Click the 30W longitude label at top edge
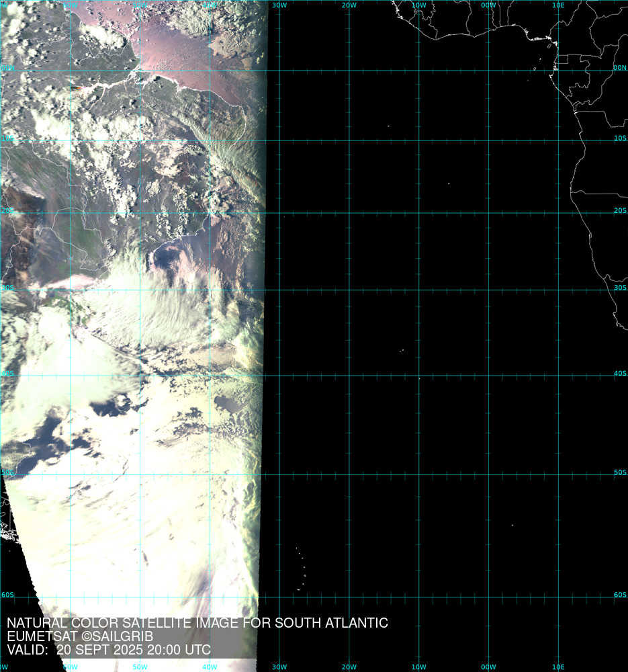This screenshot has width=628, height=672. (279, 5)
